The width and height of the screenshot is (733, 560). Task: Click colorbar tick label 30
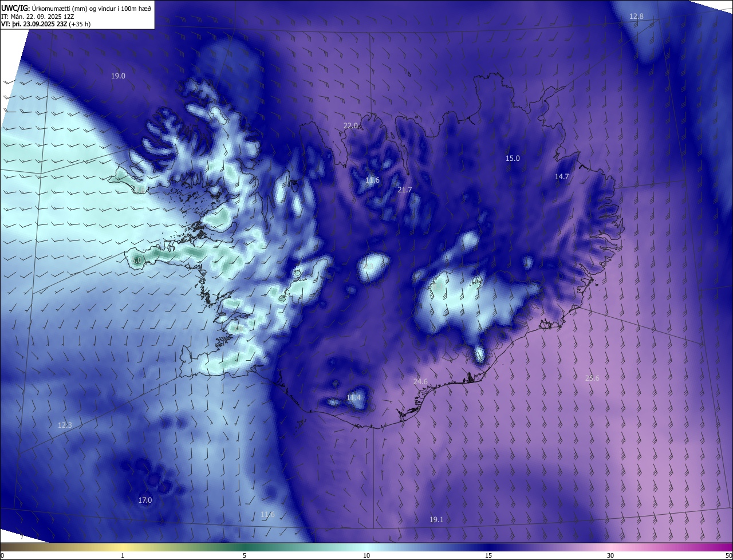coord(610,555)
